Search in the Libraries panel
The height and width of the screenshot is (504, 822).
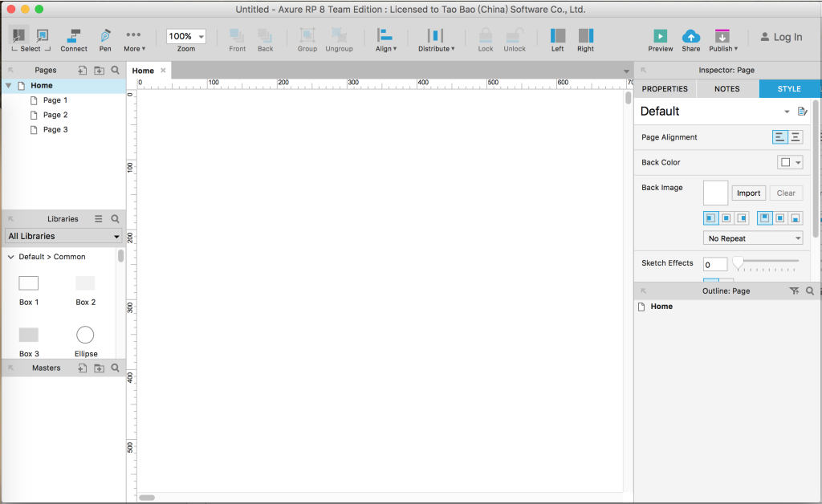point(116,219)
